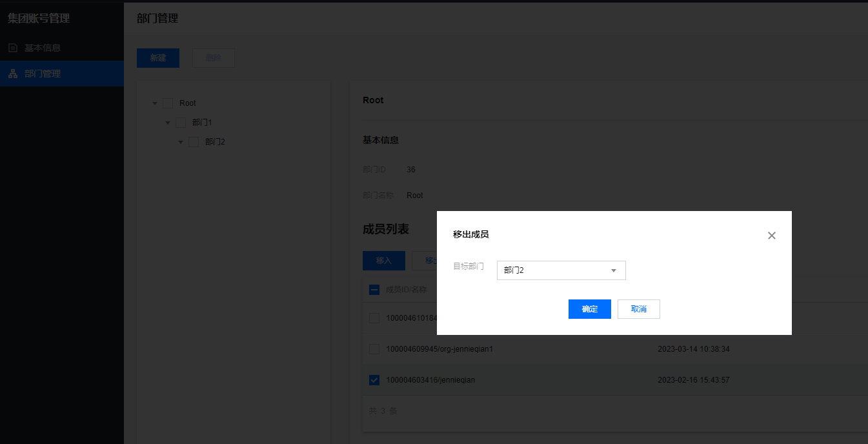Open the 目标部门 dropdown
868x444 pixels.
[x=561, y=270]
